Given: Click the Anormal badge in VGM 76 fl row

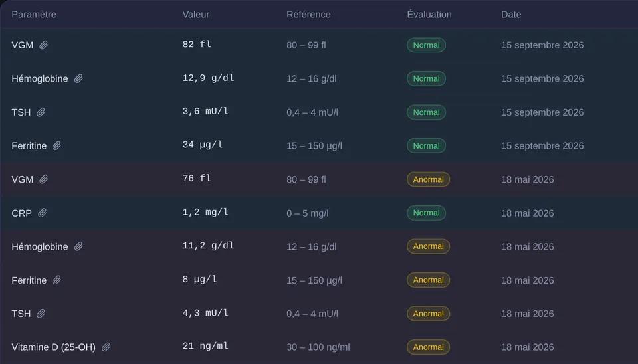Looking at the screenshot, I should [428, 179].
